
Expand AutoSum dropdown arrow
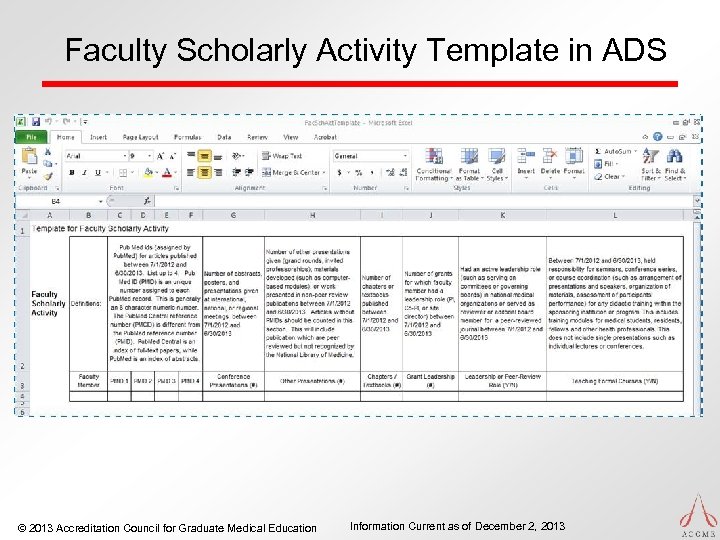(x=636, y=151)
